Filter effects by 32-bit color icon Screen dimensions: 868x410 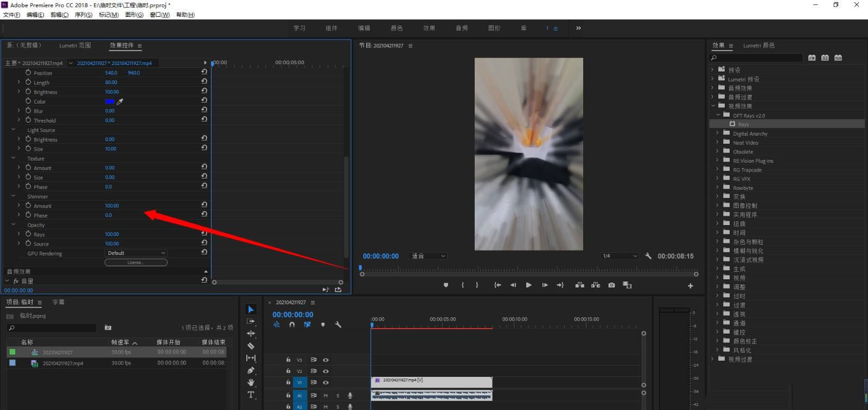pos(825,57)
